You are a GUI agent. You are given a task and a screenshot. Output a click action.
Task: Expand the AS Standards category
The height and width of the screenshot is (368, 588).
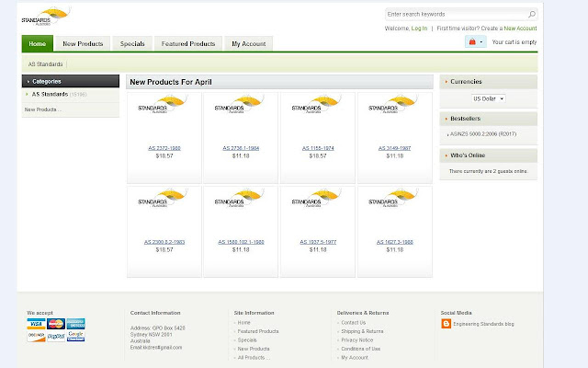coord(46,94)
